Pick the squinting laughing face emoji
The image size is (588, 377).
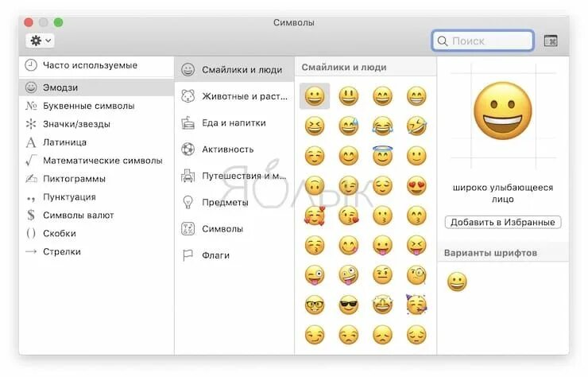314,126
